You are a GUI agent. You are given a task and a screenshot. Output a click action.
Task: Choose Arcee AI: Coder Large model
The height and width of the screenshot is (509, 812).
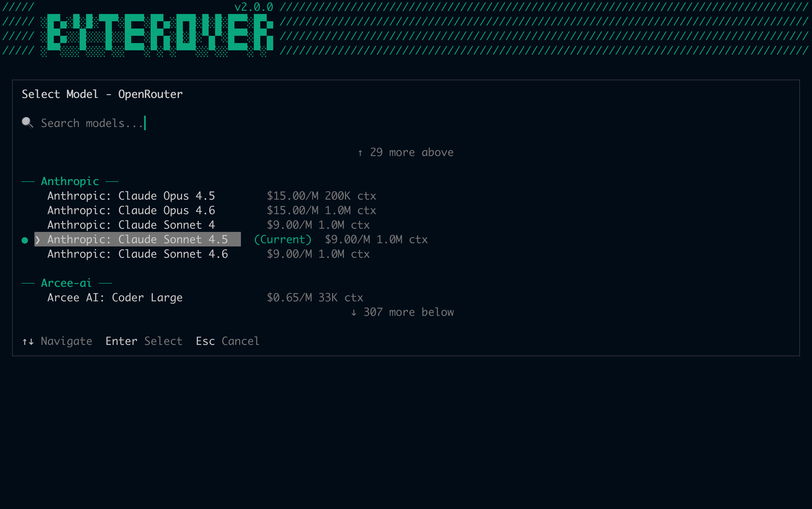[115, 298]
